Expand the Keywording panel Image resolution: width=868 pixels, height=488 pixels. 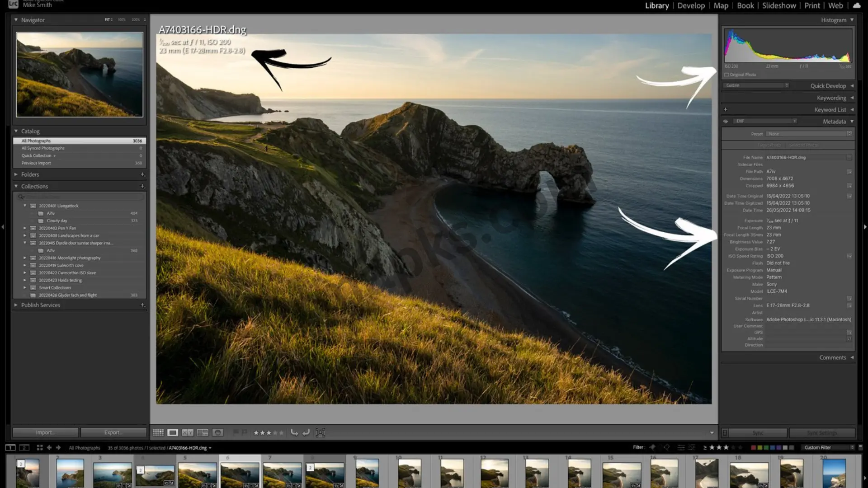[x=852, y=98]
